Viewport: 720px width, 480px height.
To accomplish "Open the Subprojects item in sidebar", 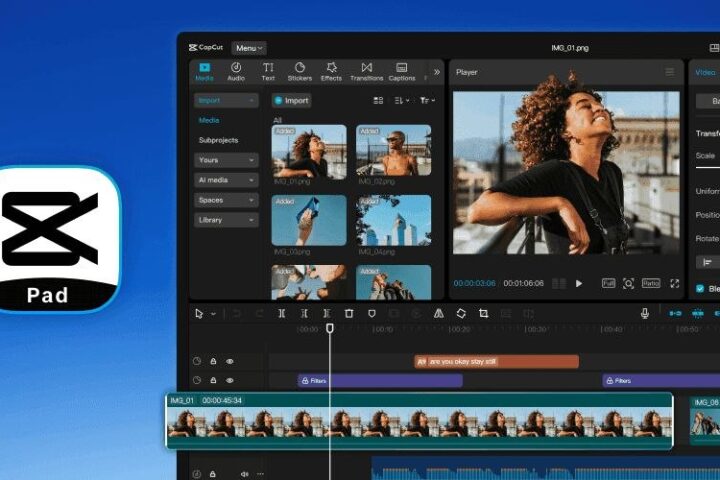I will coord(219,140).
